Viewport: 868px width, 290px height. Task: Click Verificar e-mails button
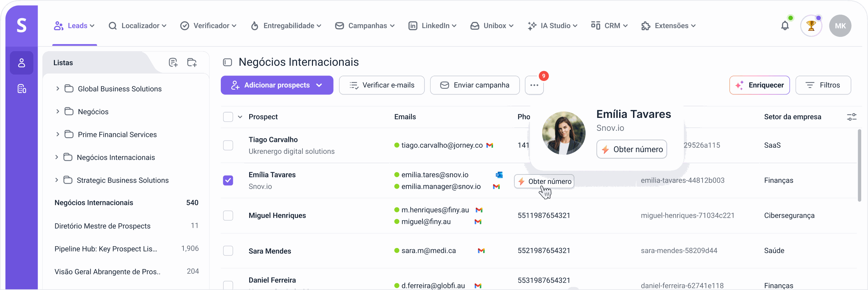(x=382, y=85)
